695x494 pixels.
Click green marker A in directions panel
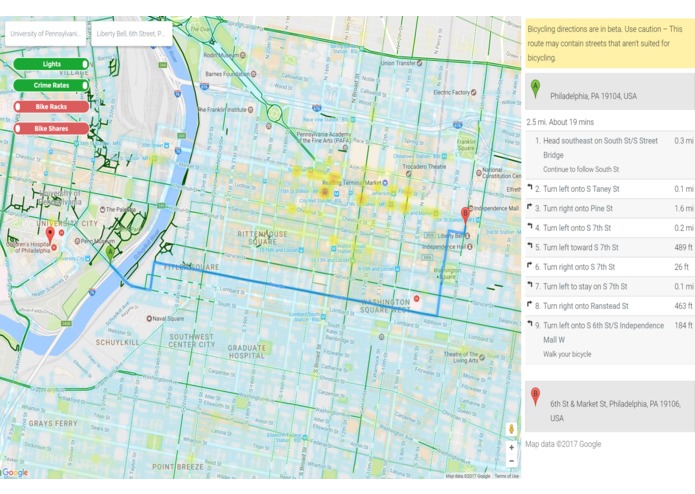click(535, 89)
